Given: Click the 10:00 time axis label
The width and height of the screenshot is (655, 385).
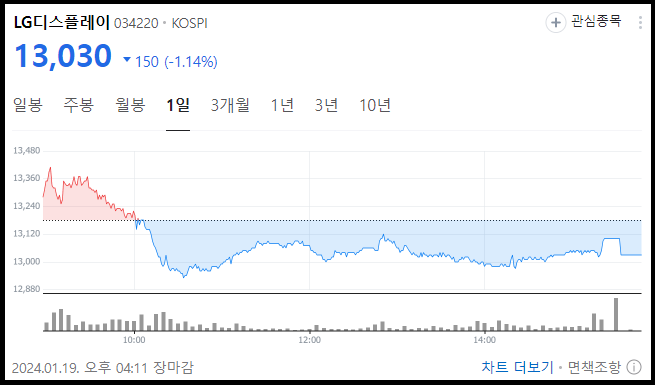Looking at the screenshot, I should click(134, 340).
